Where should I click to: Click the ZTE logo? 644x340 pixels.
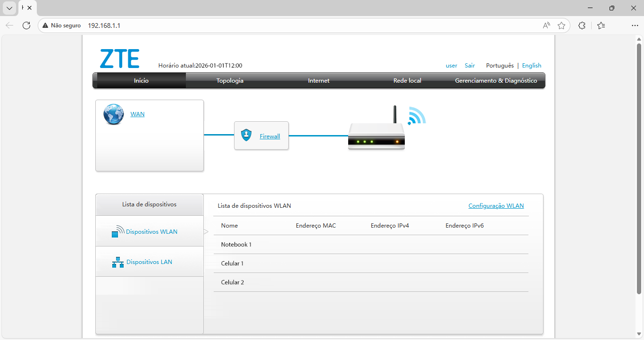point(119,58)
